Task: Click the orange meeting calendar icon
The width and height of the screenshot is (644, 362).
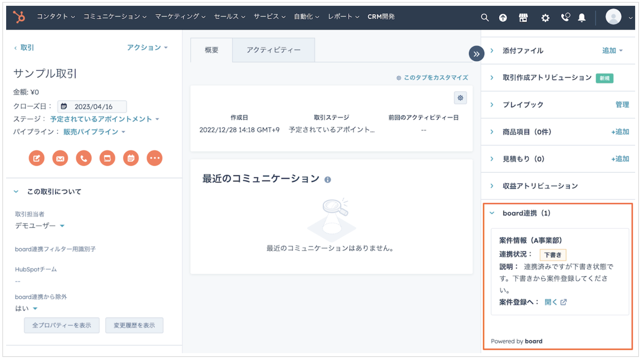Action: 131,158
